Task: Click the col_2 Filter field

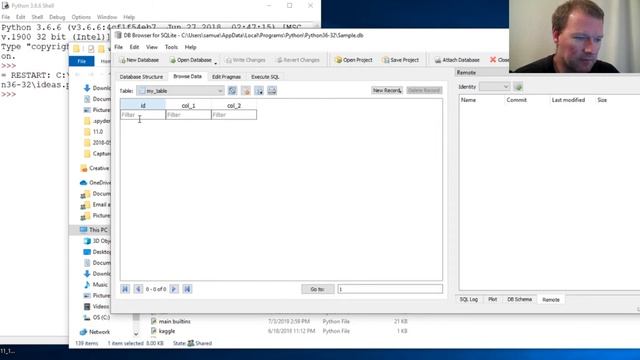Action: click(x=234, y=115)
